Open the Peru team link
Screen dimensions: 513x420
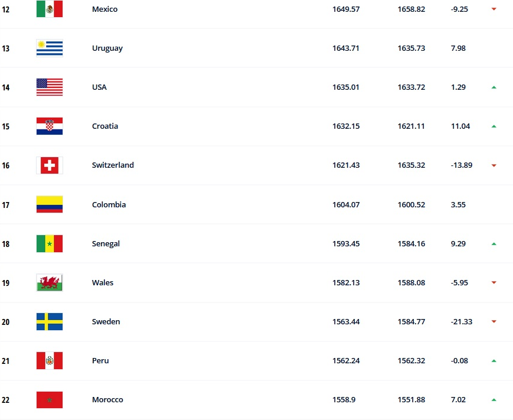point(100,360)
